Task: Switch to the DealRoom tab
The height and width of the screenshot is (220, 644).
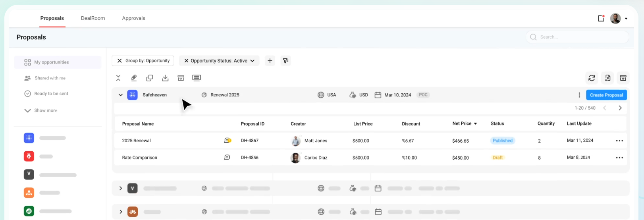Action: click(93, 18)
